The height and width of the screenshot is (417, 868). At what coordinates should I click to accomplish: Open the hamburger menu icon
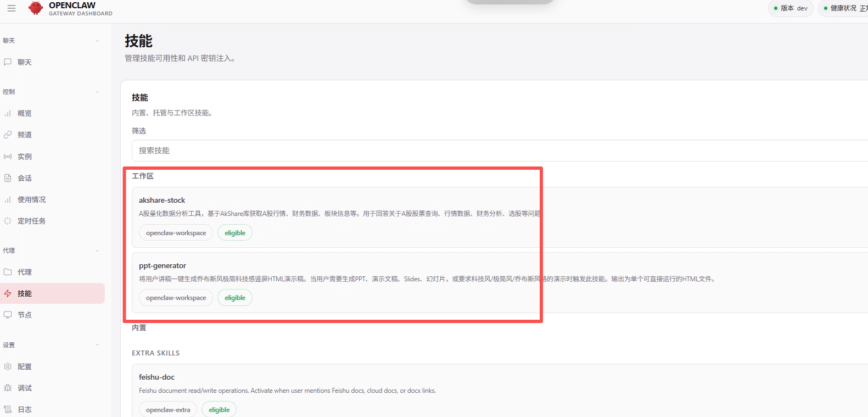tap(11, 8)
